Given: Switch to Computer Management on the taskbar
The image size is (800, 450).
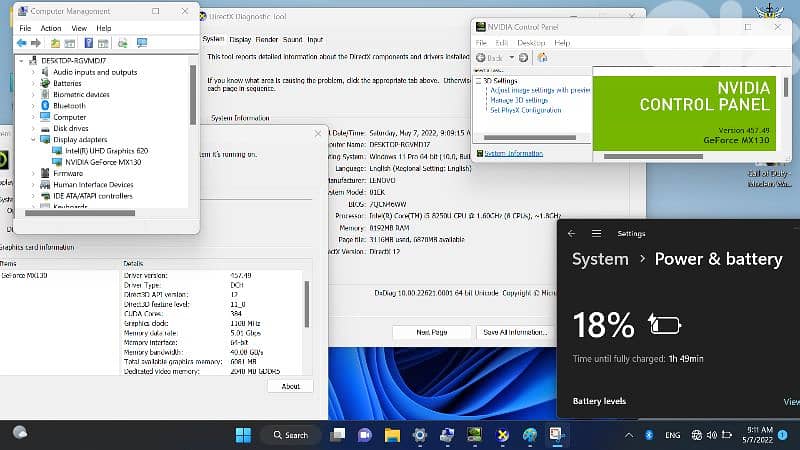Looking at the screenshot, I should tap(447, 435).
